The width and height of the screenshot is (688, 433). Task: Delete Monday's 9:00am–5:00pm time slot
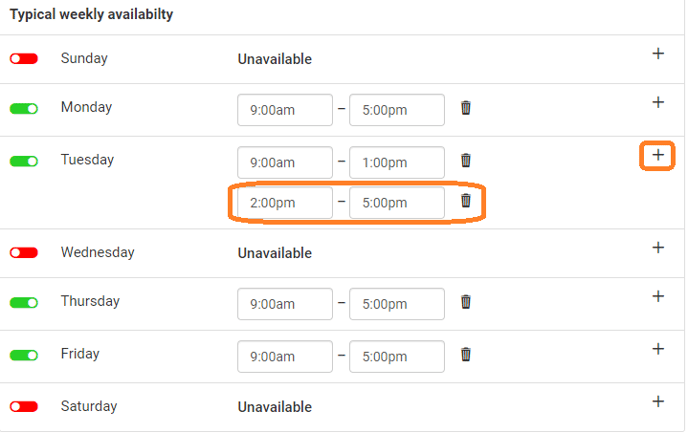coord(466,108)
